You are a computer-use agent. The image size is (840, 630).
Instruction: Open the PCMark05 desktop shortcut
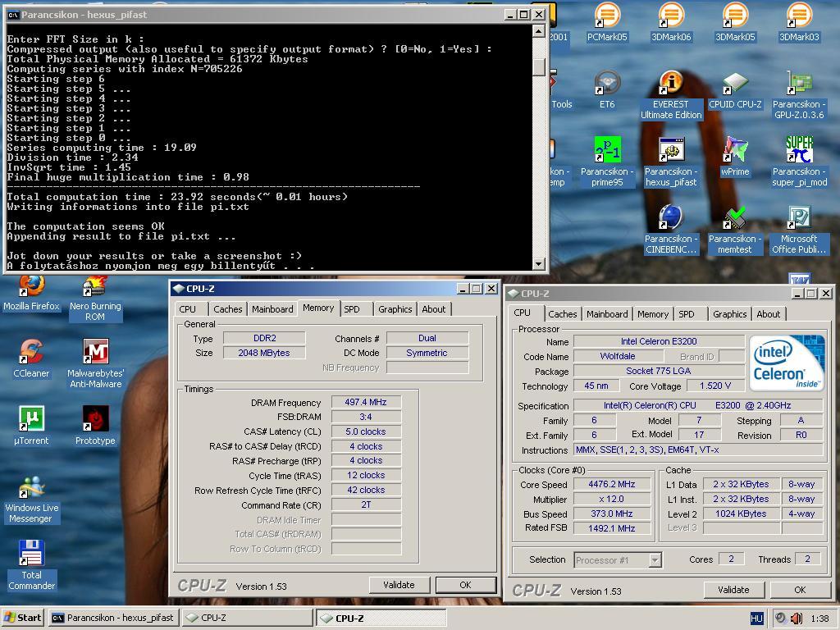607,22
